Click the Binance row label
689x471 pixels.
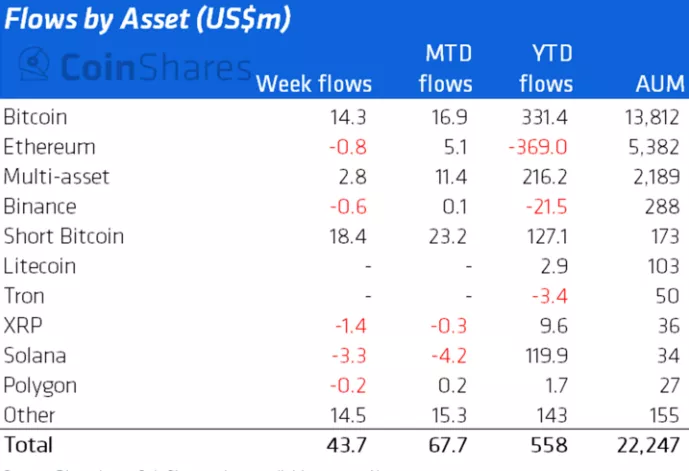[x=40, y=207]
